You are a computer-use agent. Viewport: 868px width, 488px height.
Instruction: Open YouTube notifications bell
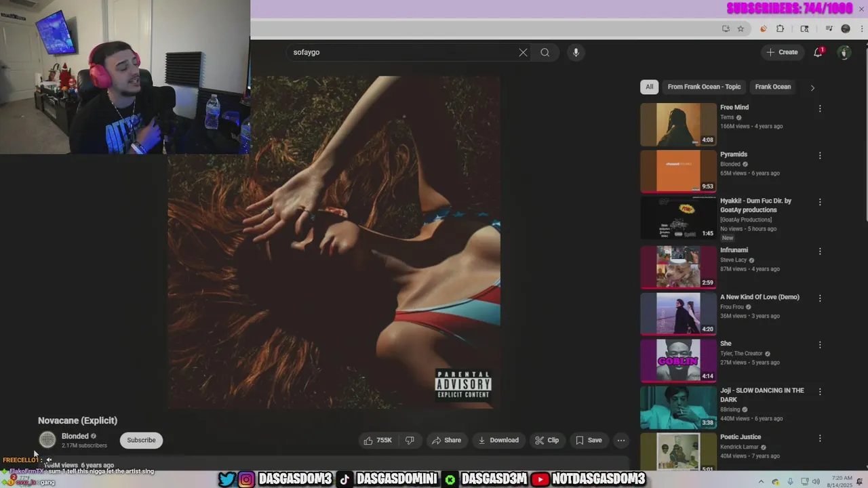coord(818,52)
